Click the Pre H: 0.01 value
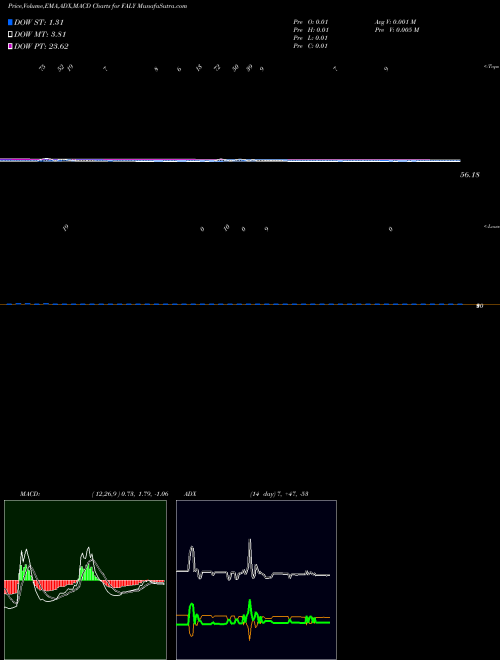The height and width of the screenshot is (660, 500). 311,30
